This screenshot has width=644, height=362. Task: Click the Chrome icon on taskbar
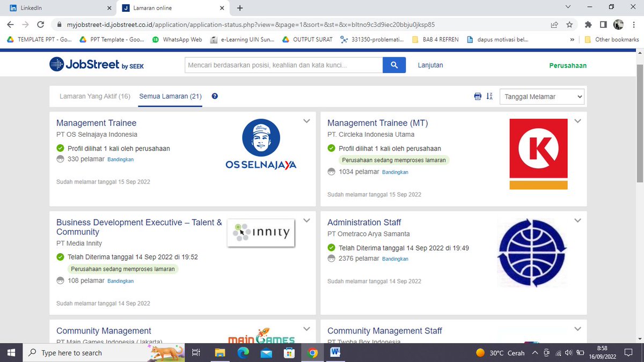(313, 352)
